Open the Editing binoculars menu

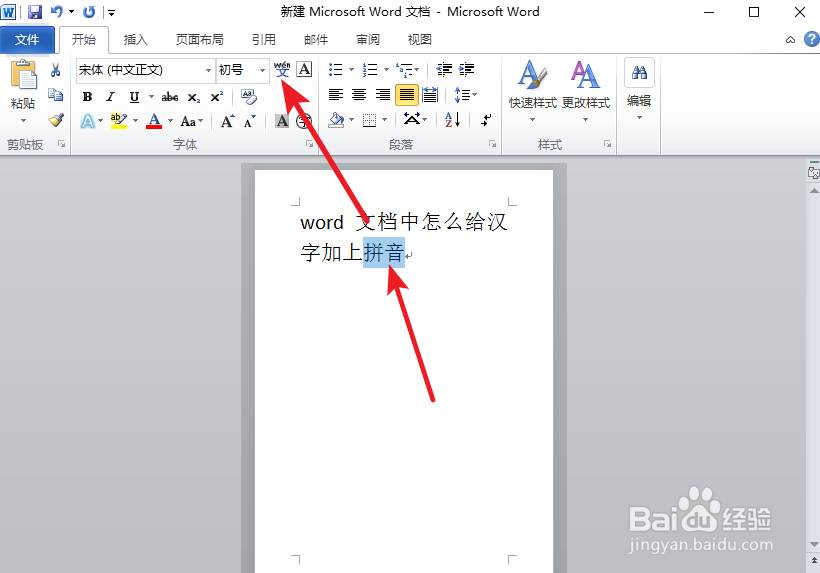tap(639, 89)
